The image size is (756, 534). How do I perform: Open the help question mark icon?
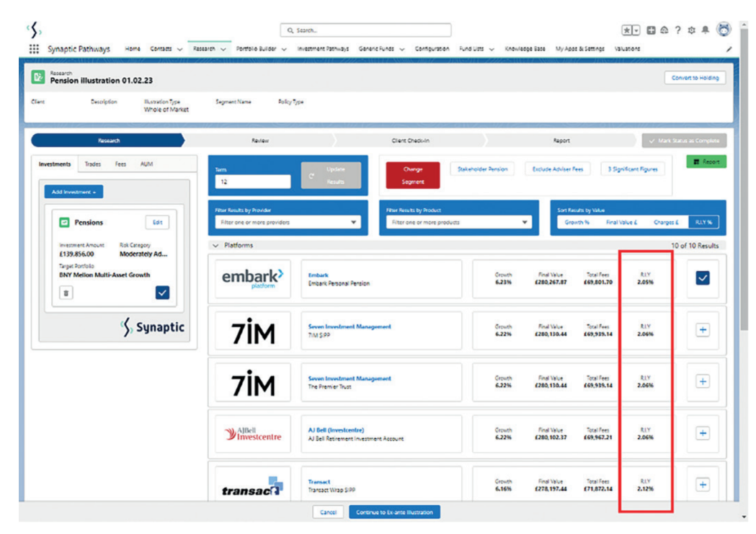click(x=678, y=30)
